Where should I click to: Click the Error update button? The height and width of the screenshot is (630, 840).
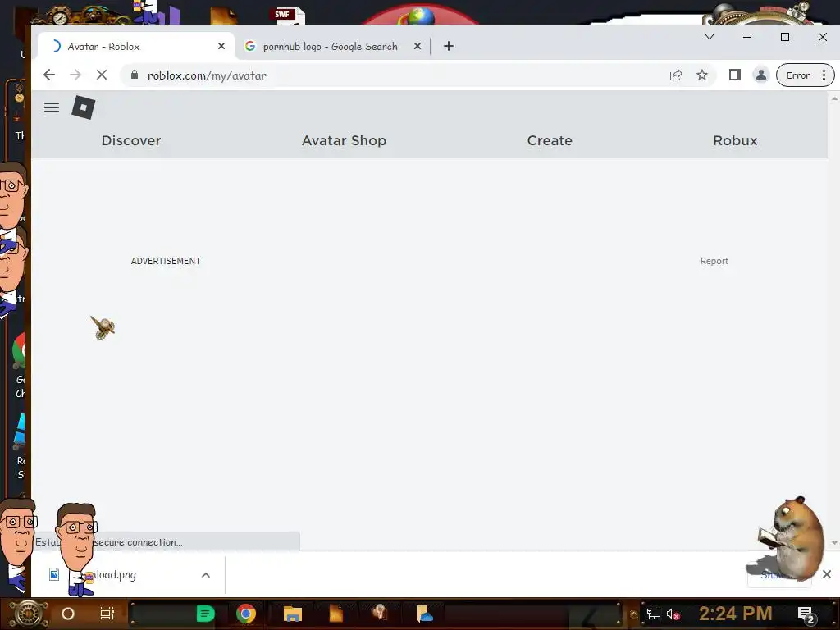pos(797,75)
